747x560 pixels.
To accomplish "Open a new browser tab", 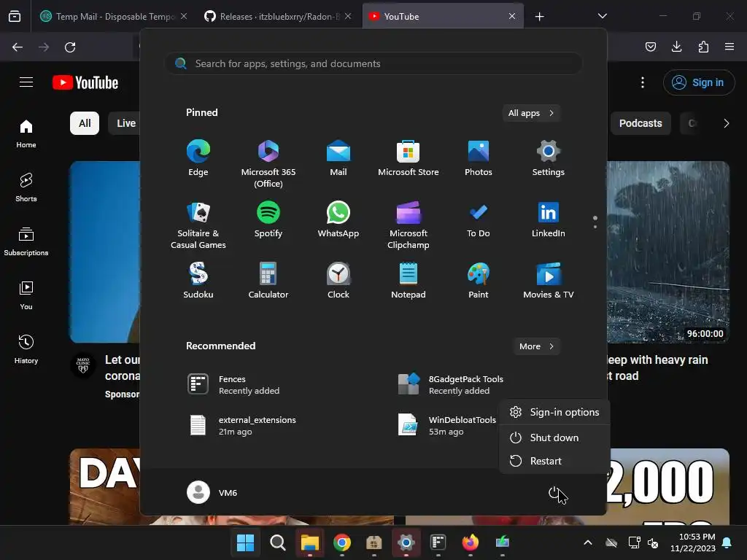I will pyautogui.click(x=539, y=17).
